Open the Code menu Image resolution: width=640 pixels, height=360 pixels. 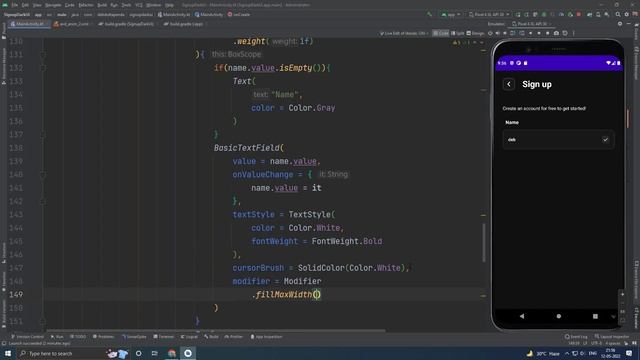(x=70, y=5)
